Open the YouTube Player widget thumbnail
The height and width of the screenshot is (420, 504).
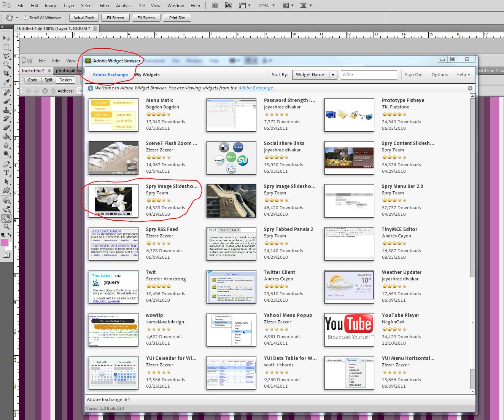tap(349, 330)
